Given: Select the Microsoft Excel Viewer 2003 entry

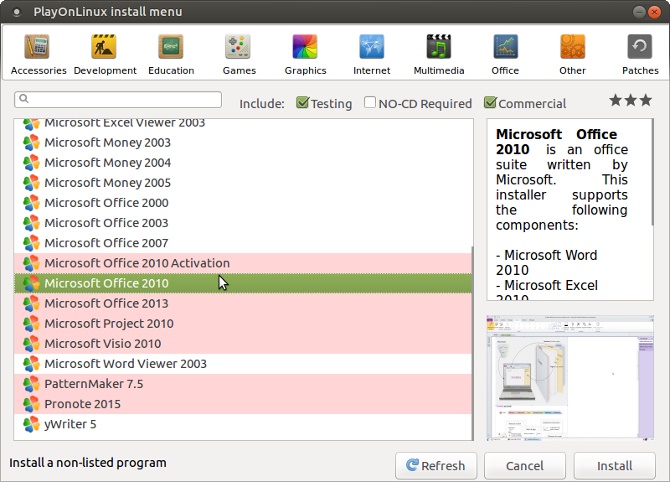Looking at the screenshot, I should pyautogui.click(x=243, y=124).
